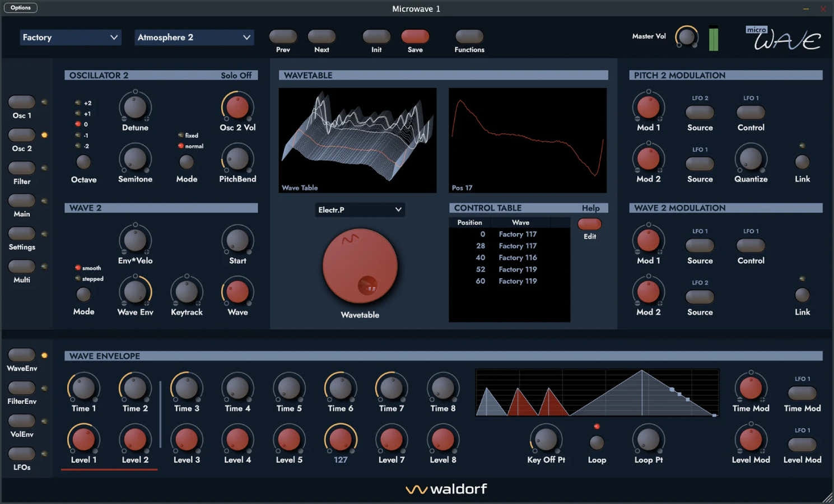Switch to the Filter page

(22, 168)
